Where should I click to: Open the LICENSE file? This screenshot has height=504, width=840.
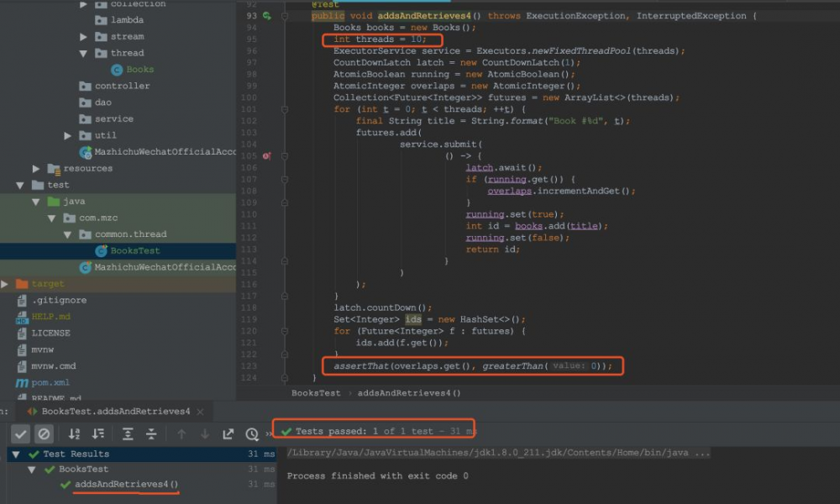coord(51,333)
